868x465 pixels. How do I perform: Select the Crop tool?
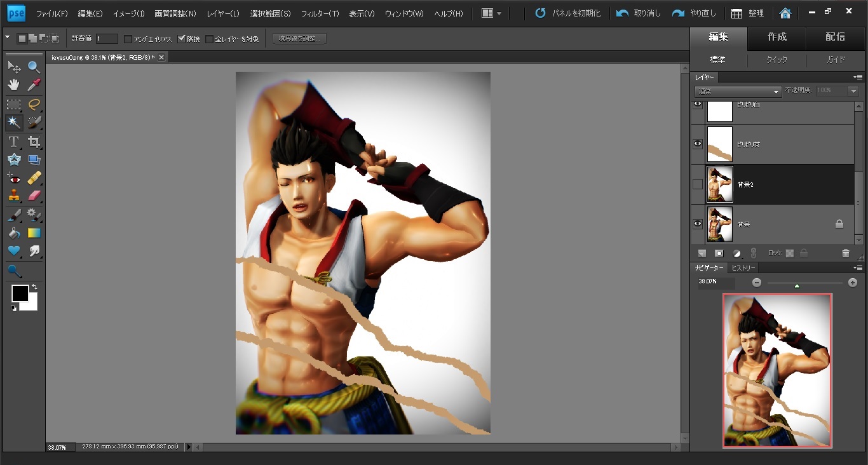(x=34, y=142)
